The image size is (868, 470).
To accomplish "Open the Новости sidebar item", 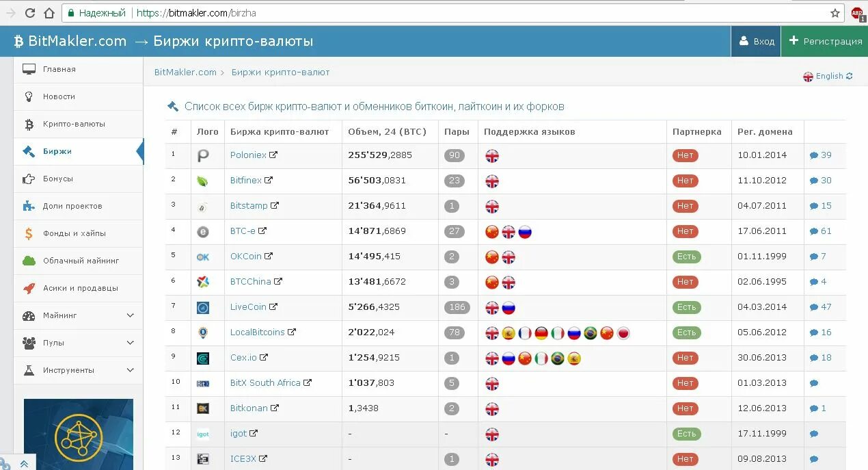I will pos(78,96).
